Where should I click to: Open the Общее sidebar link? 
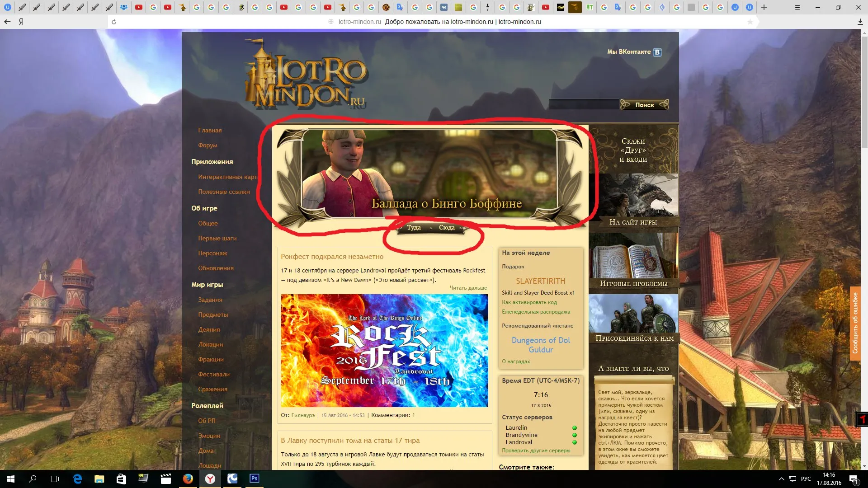[x=208, y=223]
